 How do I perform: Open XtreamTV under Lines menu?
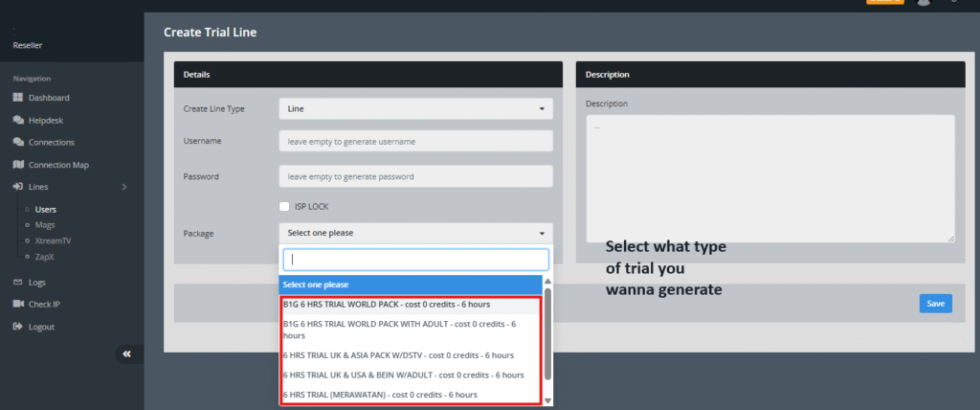pyautogui.click(x=52, y=240)
